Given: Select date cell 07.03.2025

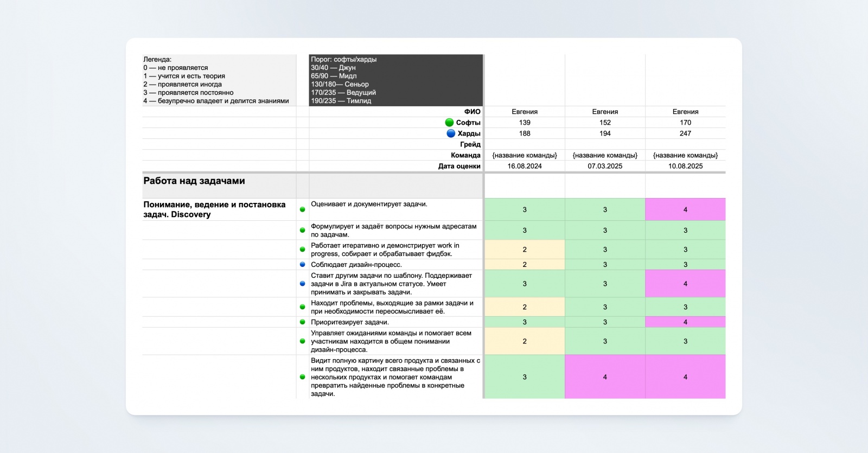Looking at the screenshot, I should (605, 166).
